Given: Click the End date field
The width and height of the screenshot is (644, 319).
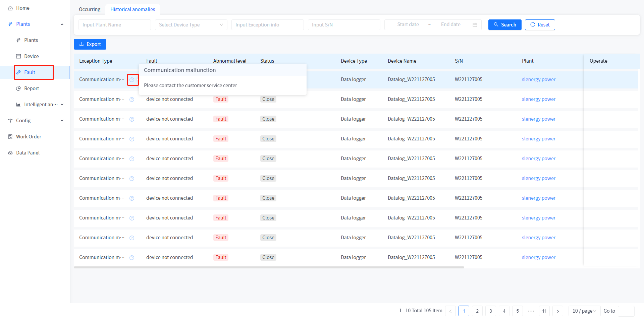Looking at the screenshot, I should click(450, 24).
